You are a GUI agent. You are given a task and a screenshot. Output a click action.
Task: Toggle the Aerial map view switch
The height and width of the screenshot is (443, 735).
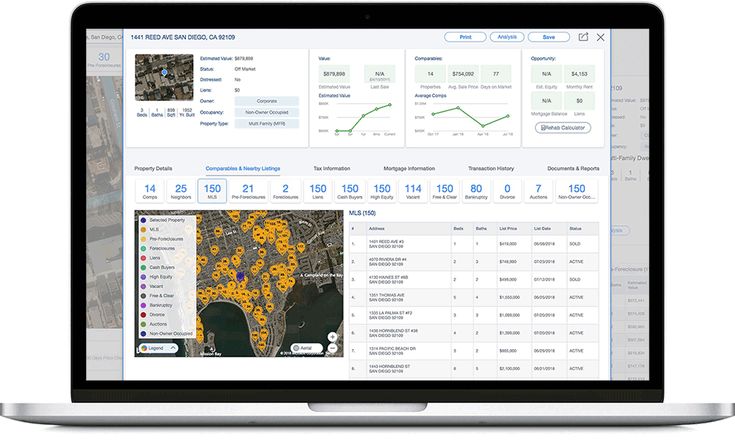307,348
